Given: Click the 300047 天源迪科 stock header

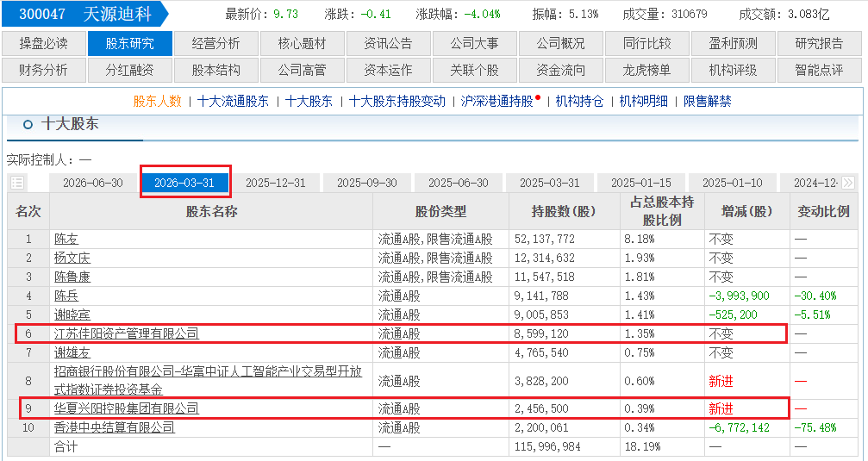Looking at the screenshot, I should [x=85, y=14].
